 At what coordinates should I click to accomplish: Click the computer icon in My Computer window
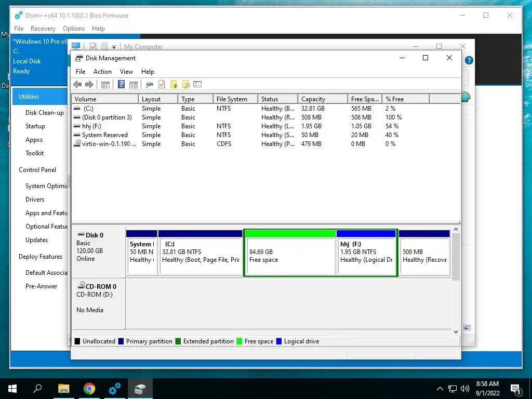[76, 46]
